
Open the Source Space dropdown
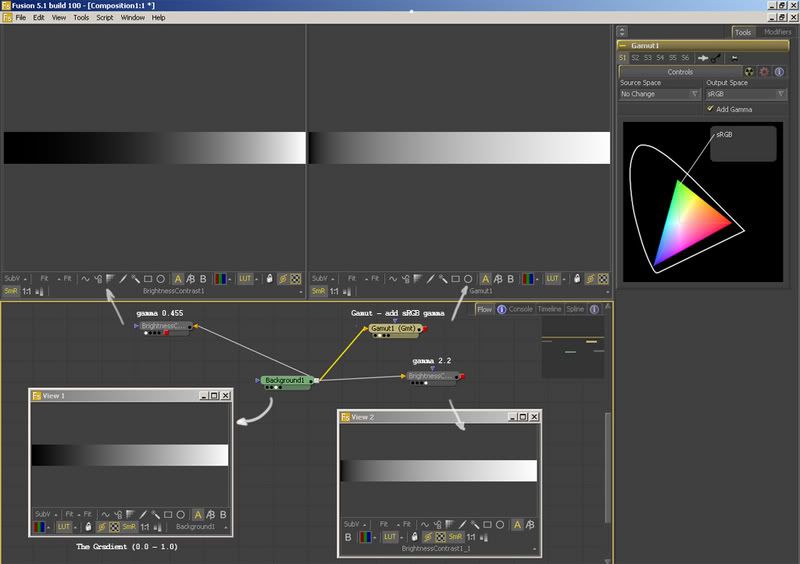[659, 94]
